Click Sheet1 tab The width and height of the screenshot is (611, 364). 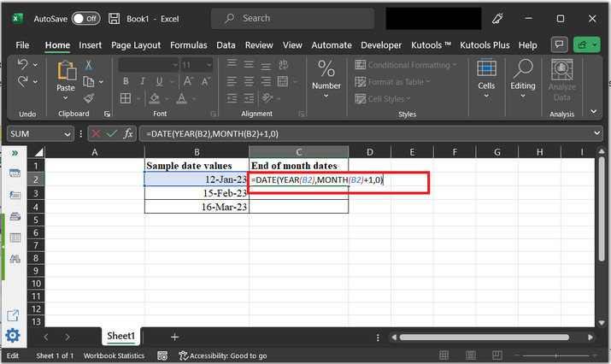(120, 336)
